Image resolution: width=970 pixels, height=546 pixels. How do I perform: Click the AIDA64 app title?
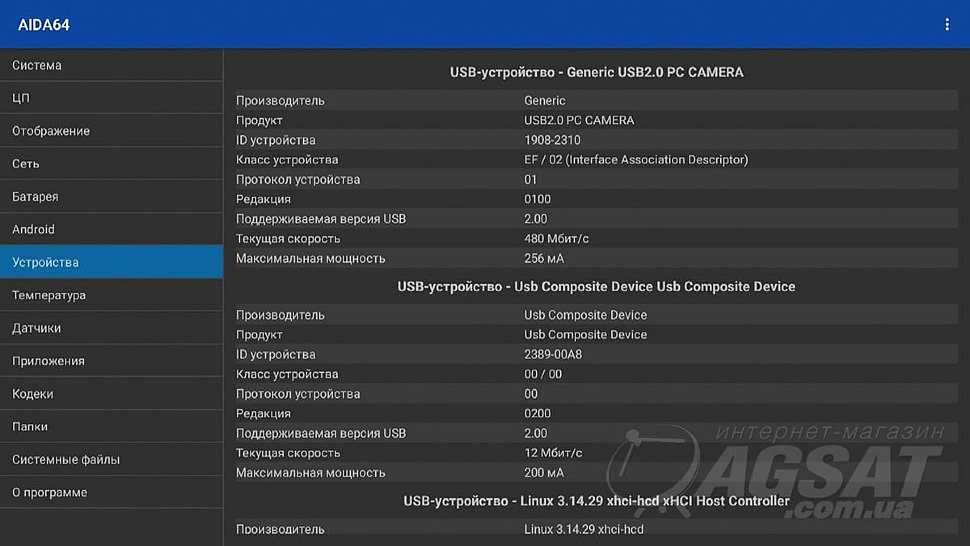(x=43, y=25)
